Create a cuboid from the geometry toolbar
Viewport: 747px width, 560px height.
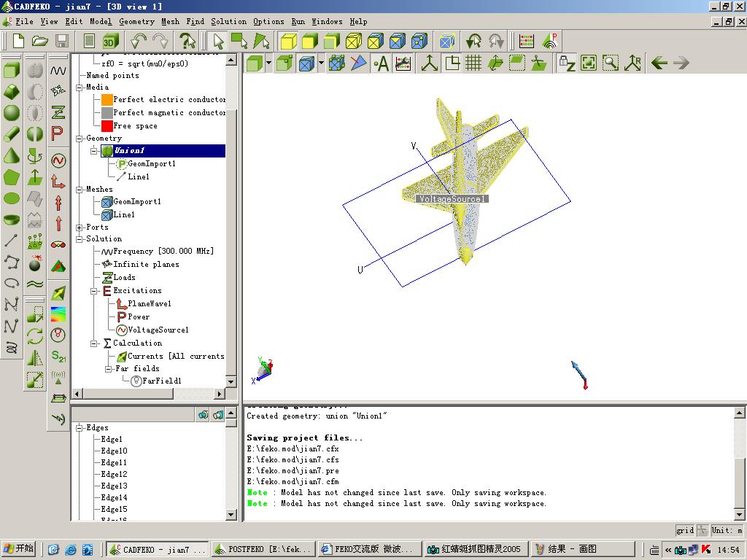click(12, 71)
